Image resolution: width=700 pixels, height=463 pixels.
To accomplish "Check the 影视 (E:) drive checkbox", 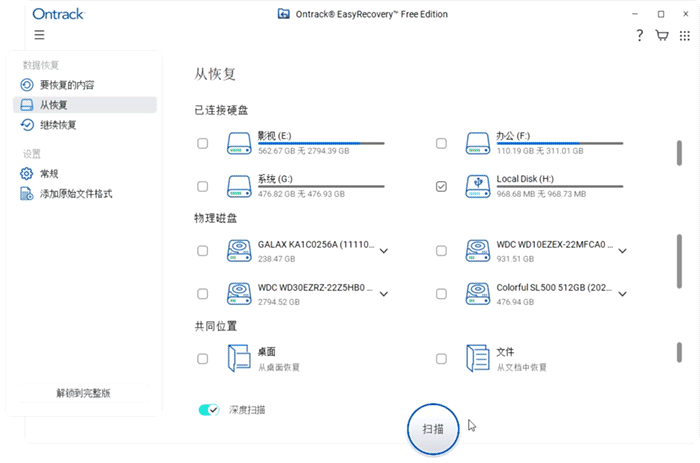I will pyautogui.click(x=203, y=143).
